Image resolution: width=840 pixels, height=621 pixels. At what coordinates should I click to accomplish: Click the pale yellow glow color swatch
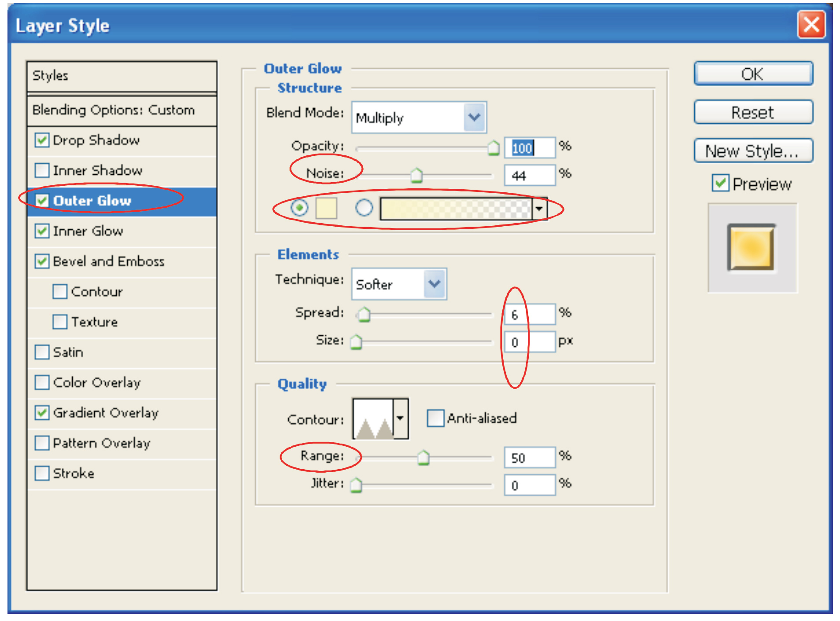pyautogui.click(x=326, y=208)
